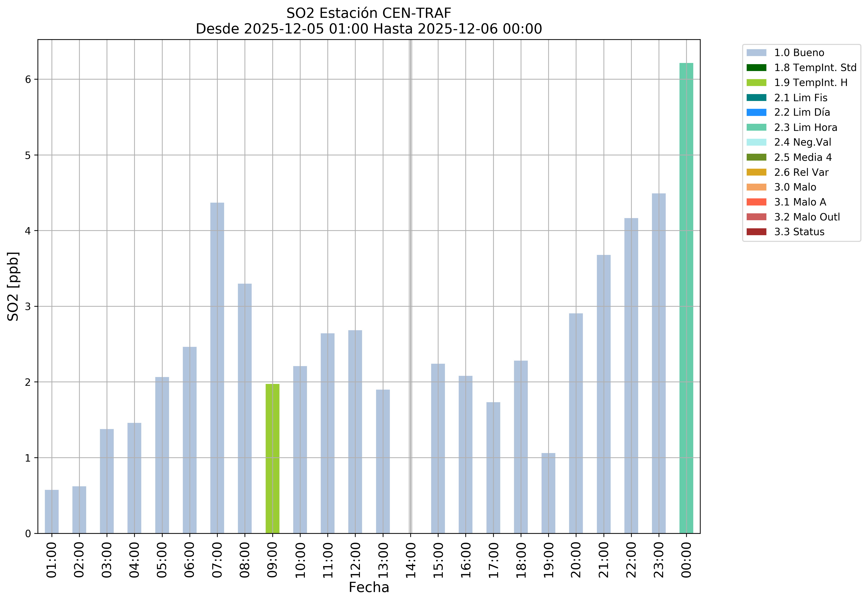
Task: Click the Fecha x-axis label
Action: (369, 587)
